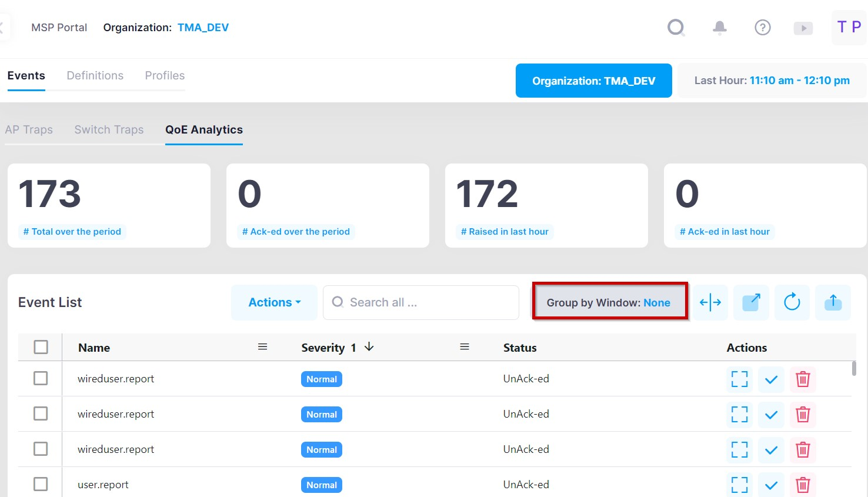
Task: Refresh the Event List
Action: [x=792, y=302]
